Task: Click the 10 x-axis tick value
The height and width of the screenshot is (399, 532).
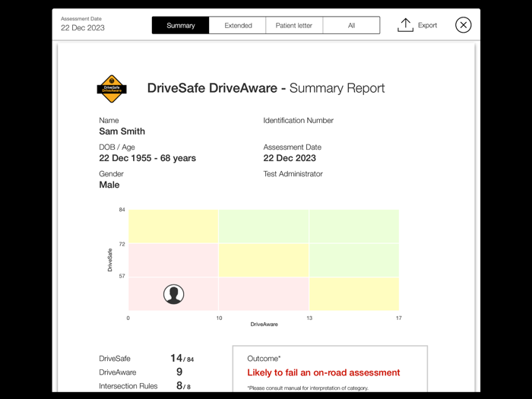Action: tap(219, 318)
